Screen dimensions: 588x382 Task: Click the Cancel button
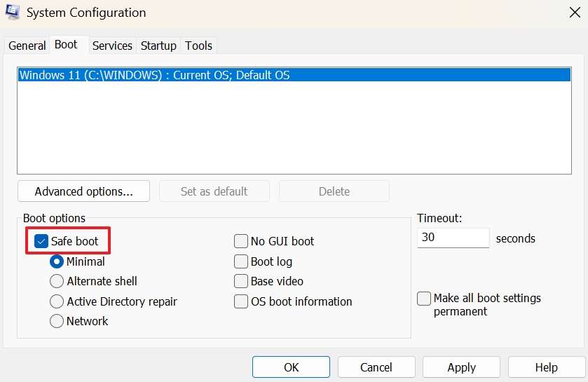[x=376, y=367]
